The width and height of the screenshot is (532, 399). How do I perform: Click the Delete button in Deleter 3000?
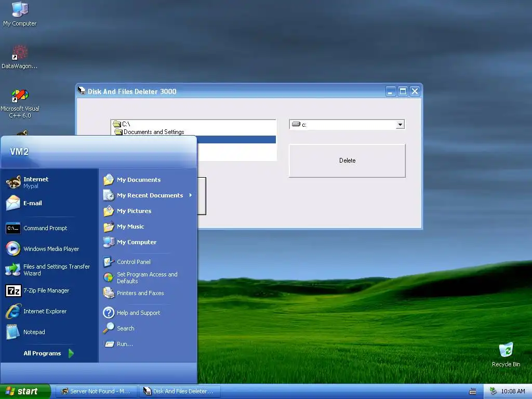point(347,161)
